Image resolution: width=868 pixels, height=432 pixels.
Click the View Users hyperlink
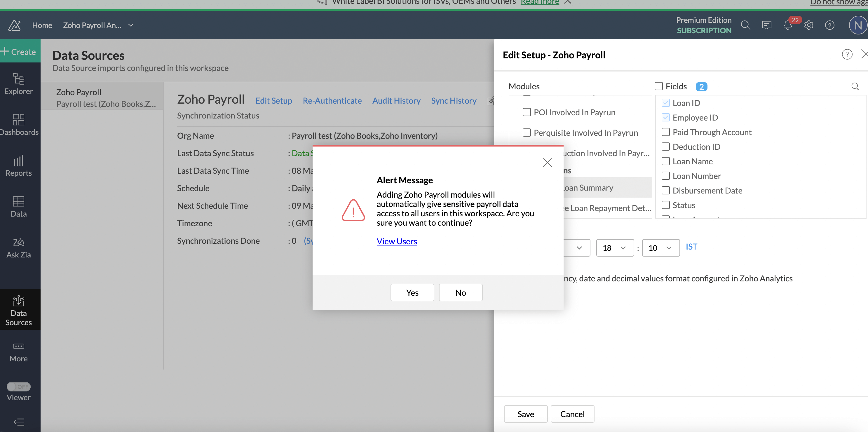coord(397,240)
